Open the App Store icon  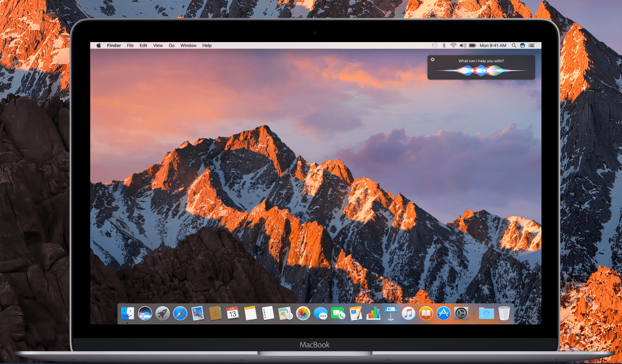tap(443, 313)
